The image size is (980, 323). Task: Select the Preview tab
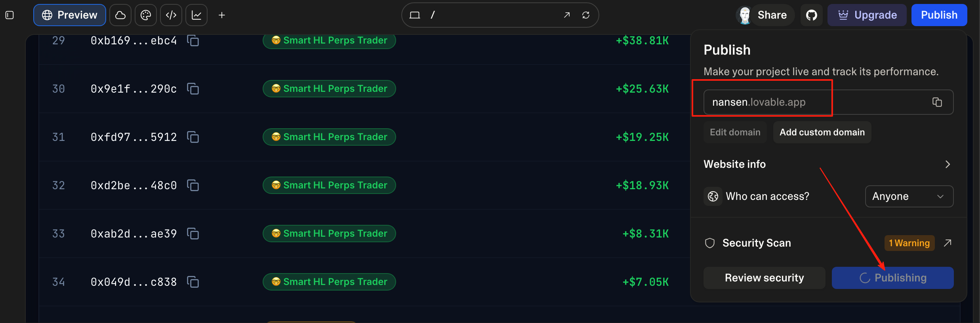pos(70,15)
